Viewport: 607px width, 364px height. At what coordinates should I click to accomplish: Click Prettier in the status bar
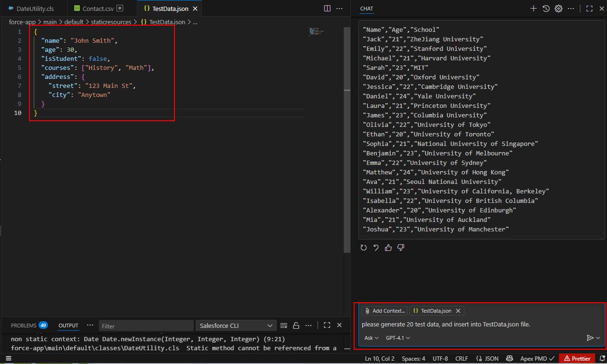(x=578, y=359)
